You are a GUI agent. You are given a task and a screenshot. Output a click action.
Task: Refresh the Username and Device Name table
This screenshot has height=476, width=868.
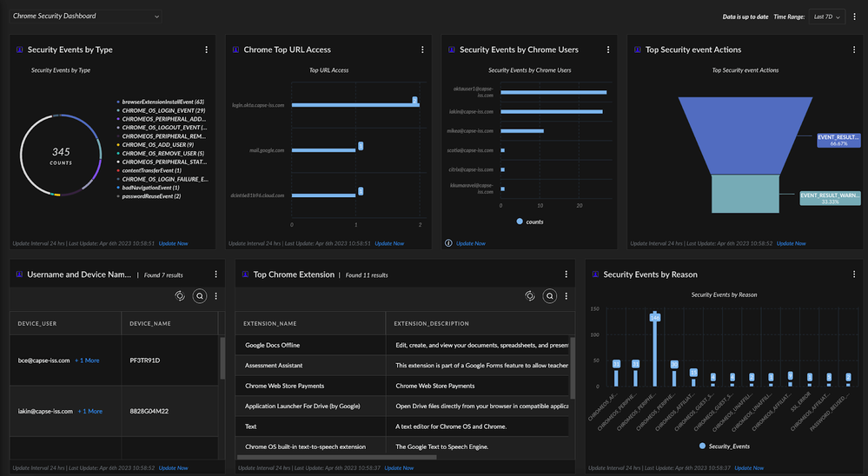pyautogui.click(x=180, y=296)
